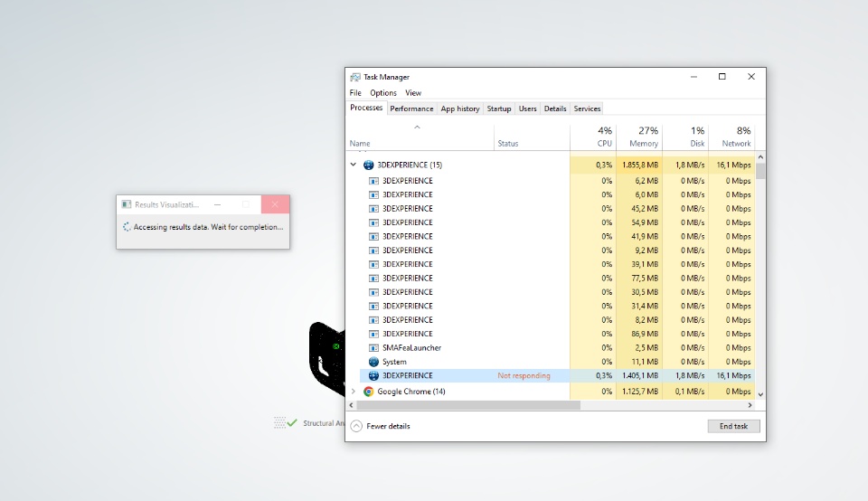Collapse the 3DEXPERIENCE (15) process group
This screenshot has width=868, height=501.
pos(354,165)
